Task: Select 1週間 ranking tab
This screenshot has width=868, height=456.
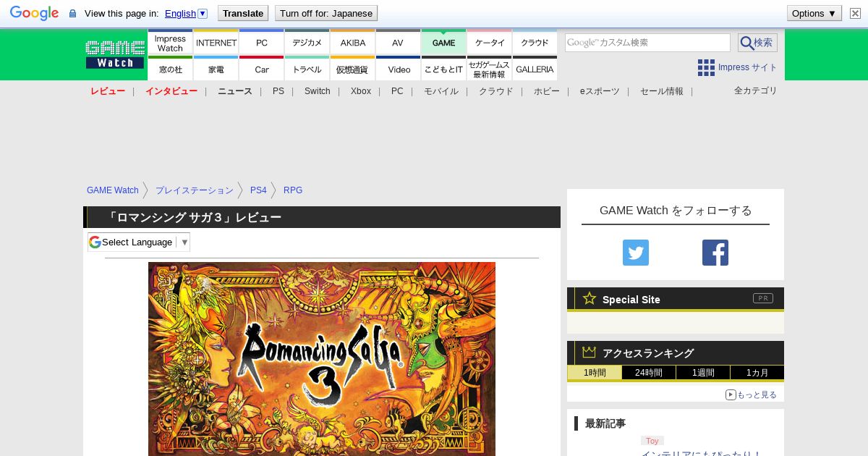Action: tap(703, 373)
